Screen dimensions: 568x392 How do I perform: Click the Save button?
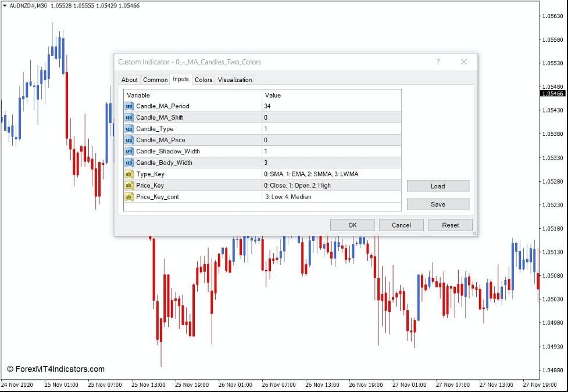pos(438,204)
